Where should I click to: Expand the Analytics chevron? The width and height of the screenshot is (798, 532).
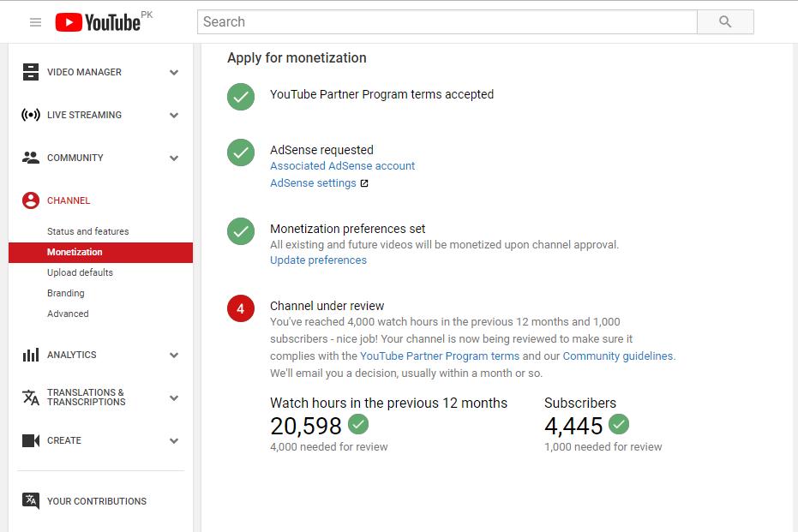tap(174, 355)
